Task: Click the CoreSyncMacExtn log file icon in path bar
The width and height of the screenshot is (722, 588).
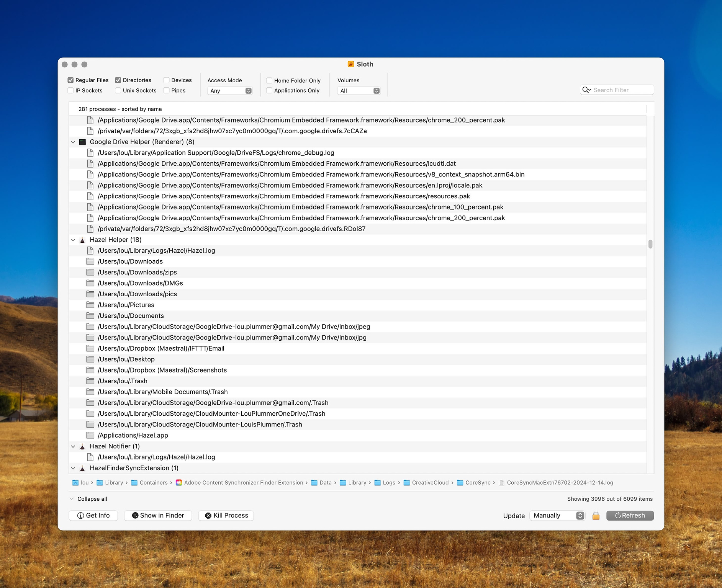Action: (x=502, y=483)
